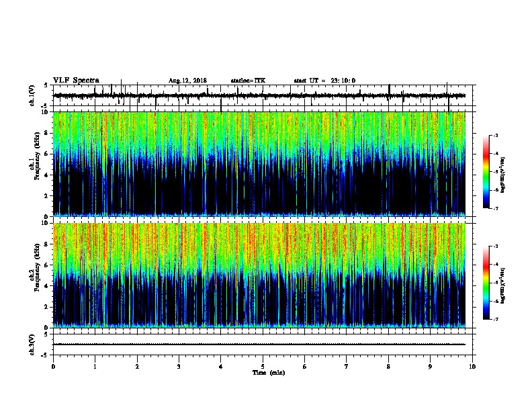Click the 'start UT = 23:10:0' label
This screenshot has height=411, width=532.
(x=324, y=81)
